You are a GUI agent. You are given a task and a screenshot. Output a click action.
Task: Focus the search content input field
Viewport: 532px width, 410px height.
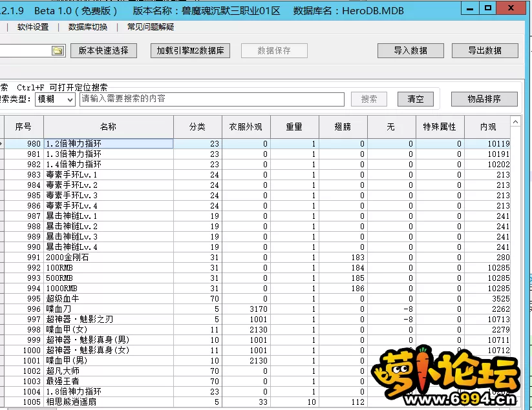(x=212, y=99)
